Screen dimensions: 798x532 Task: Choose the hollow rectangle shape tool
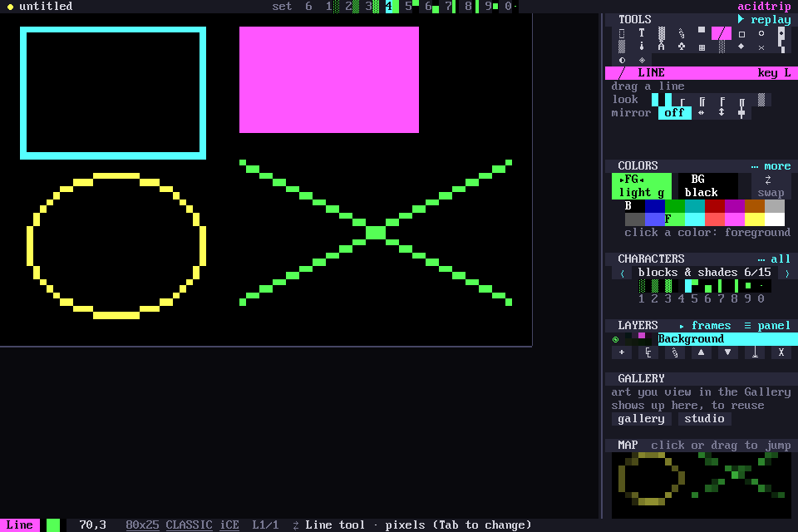[x=741, y=33]
